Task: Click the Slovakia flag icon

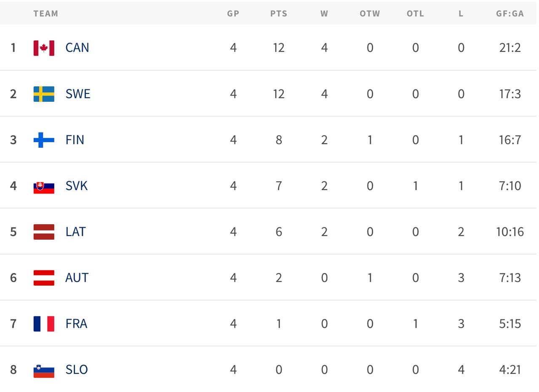Action: pos(44,186)
